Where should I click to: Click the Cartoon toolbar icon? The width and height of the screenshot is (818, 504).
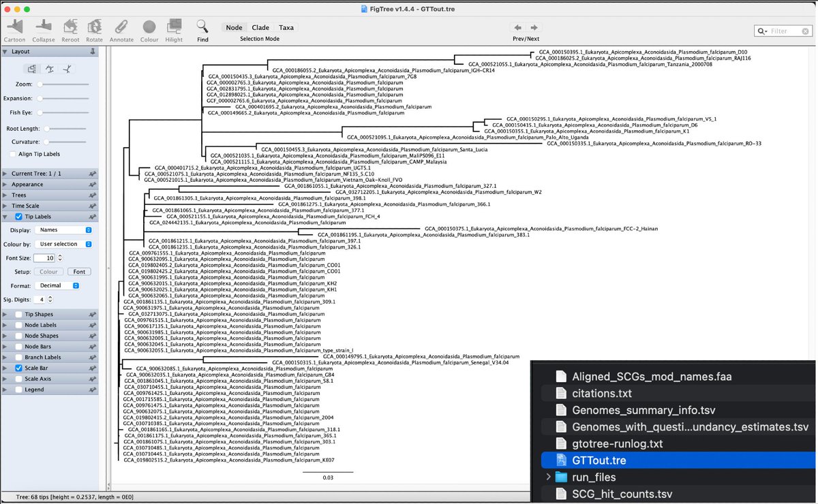[15, 26]
